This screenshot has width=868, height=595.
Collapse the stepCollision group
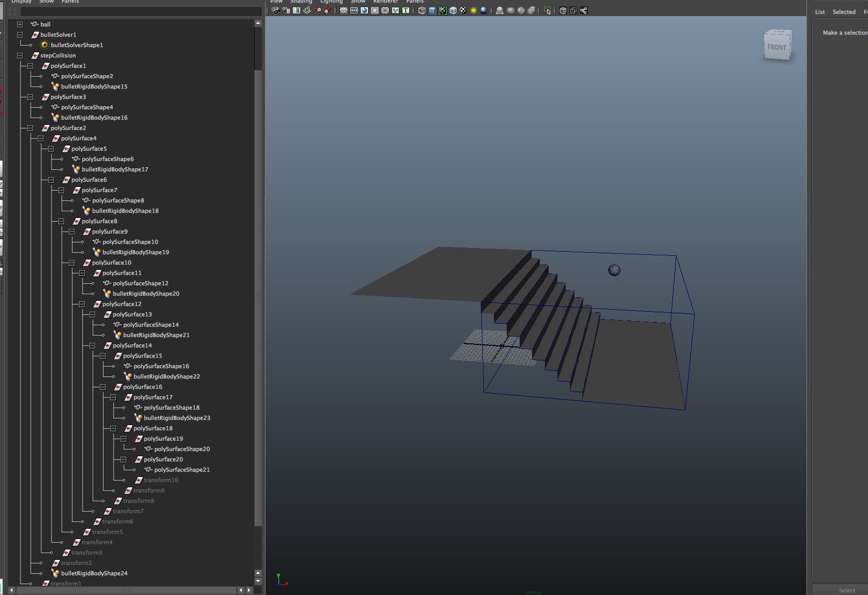click(20, 55)
